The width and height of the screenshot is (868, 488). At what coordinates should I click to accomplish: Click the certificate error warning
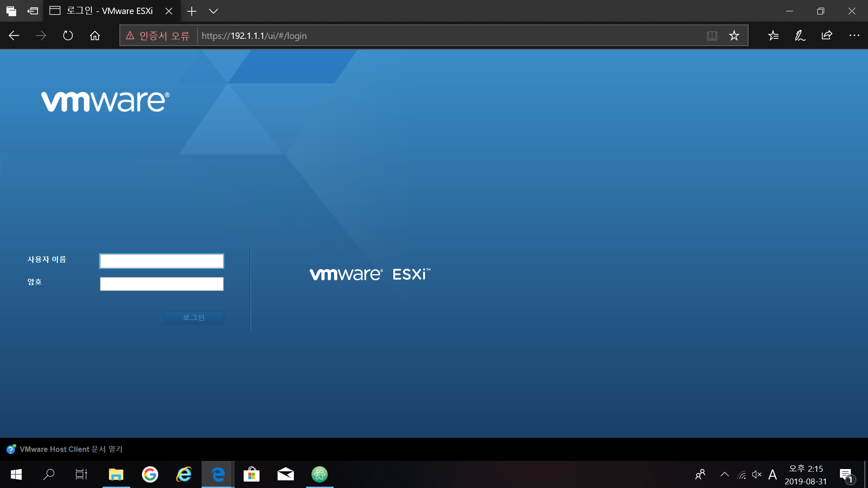tap(158, 36)
